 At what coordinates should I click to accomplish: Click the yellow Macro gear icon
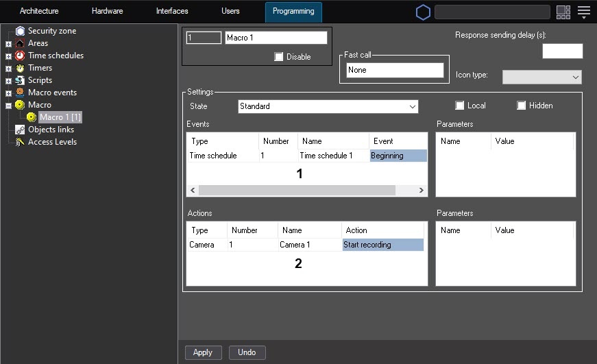coord(20,105)
